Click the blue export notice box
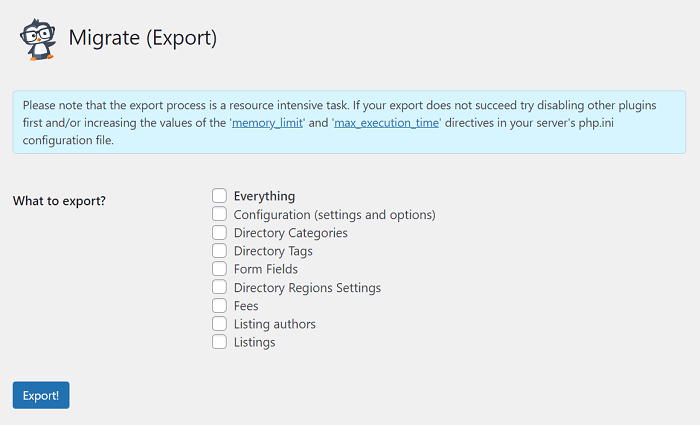Viewport: 700px width, 425px height. [349, 122]
